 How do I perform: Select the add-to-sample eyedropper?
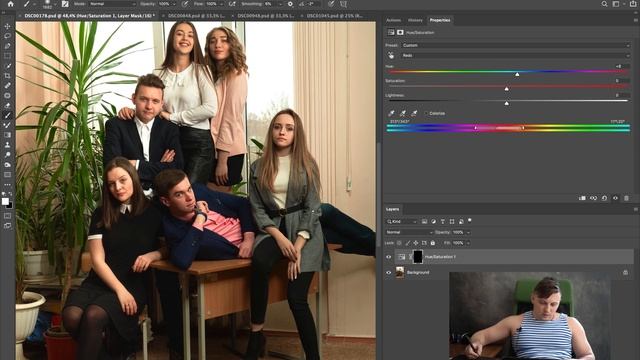(402, 113)
